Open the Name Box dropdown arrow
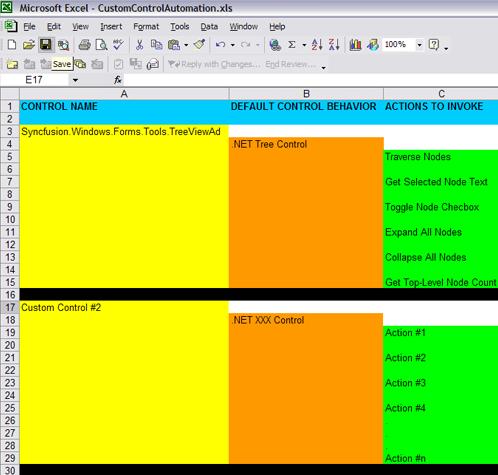Image resolution: width=498 pixels, height=475 pixels. tap(75, 80)
